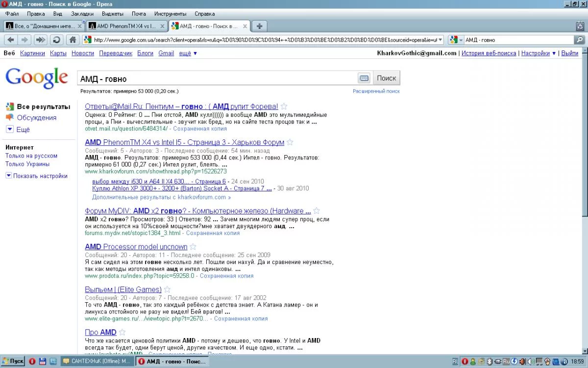
Task: Click История веб-поиска link
Action: (489, 53)
